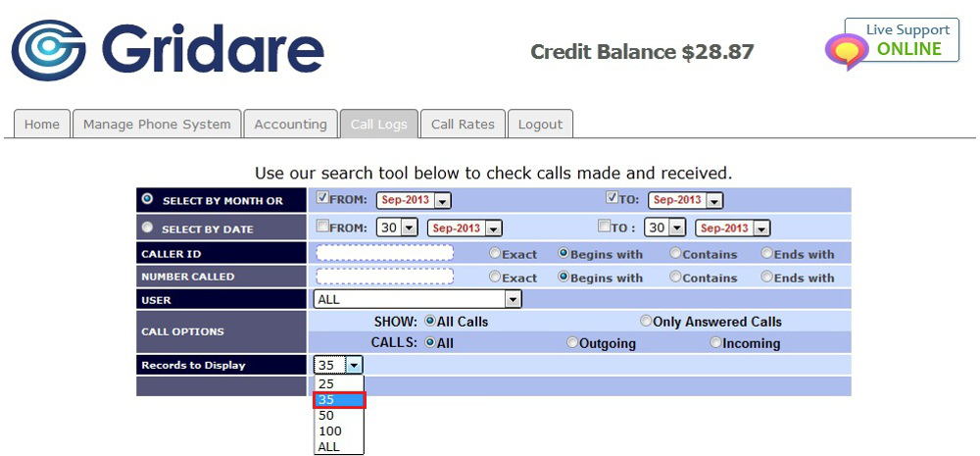Viewport: 980px width, 456px height.
Task: Open the Accounting tab
Action: coord(290,125)
